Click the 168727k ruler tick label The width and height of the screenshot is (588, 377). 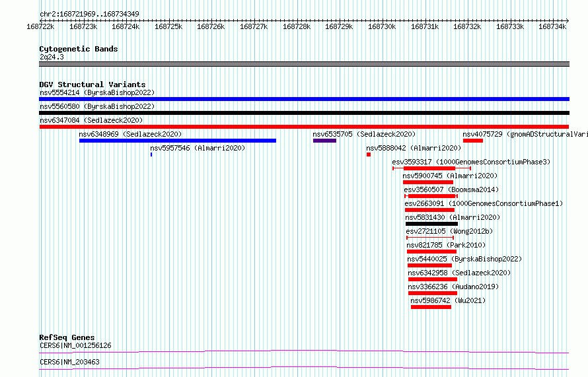click(254, 26)
